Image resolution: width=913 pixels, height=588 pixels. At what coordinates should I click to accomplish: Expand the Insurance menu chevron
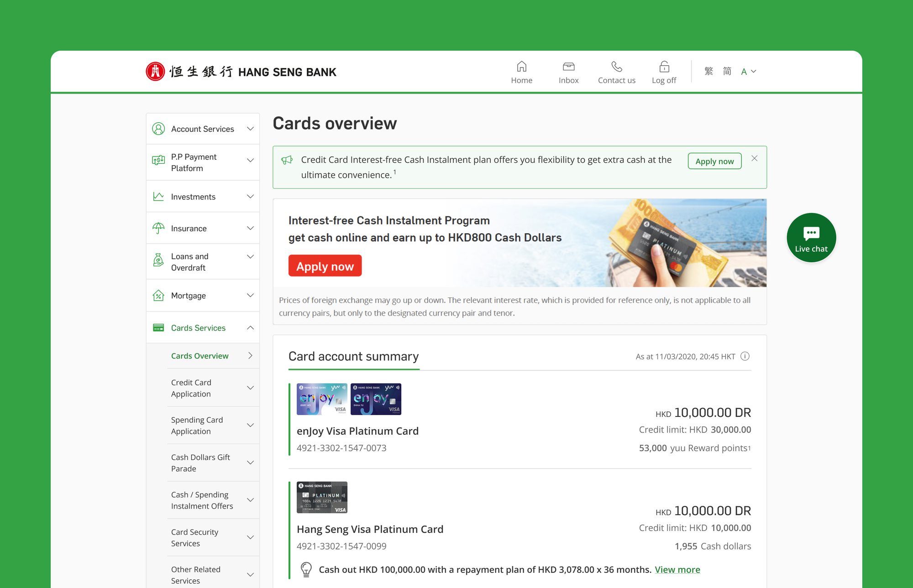point(250,228)
